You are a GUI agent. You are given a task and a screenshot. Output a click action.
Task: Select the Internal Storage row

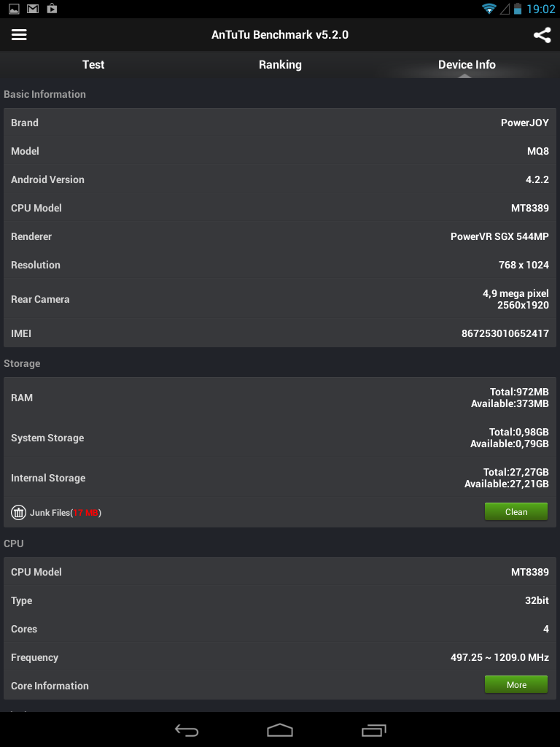click(280, 479)
